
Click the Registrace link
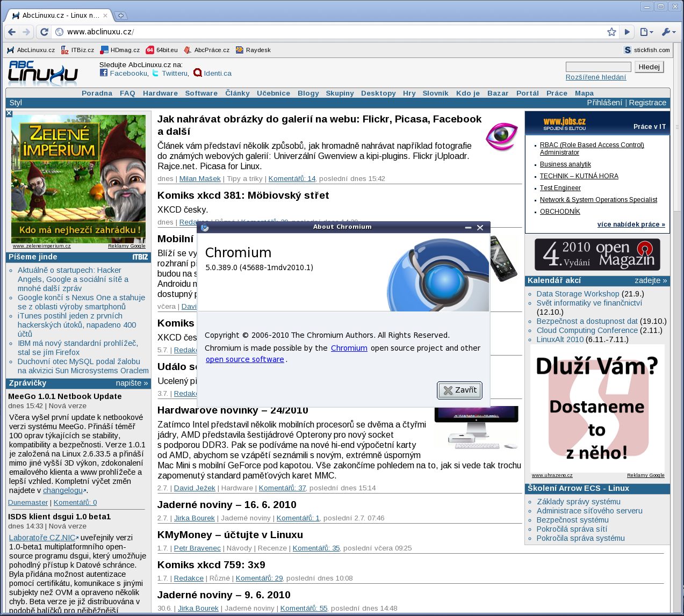[x=647, y=103]
